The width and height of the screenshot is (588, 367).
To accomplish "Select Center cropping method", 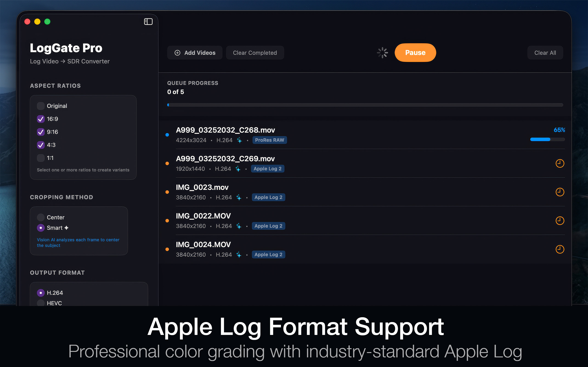I will 41,217.
